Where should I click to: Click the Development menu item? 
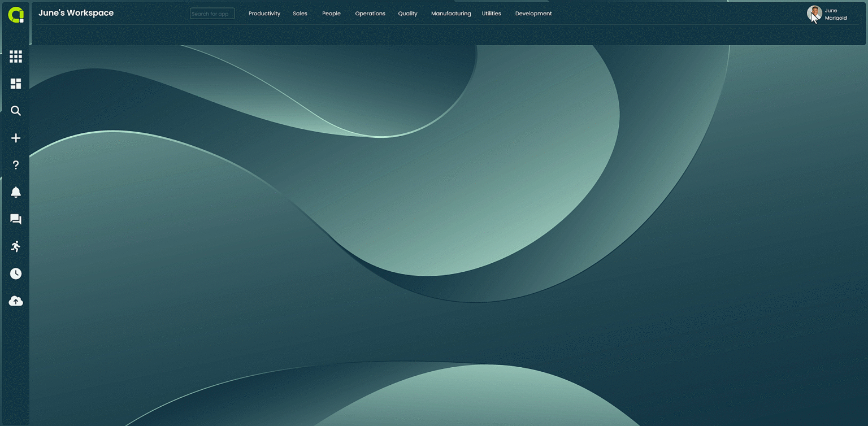[x=533, y=14]
